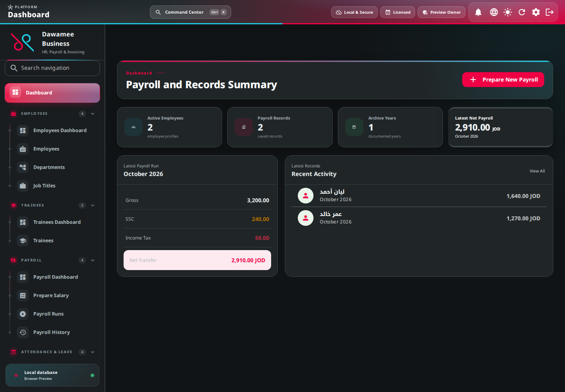This screenshot has width=565, height=392.
Task: Click the logout icon
Action: 550,12
